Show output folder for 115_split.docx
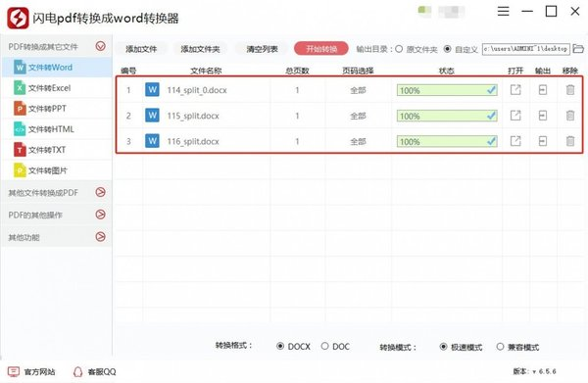This screenshot has width=588, height=383. [543, 116]
